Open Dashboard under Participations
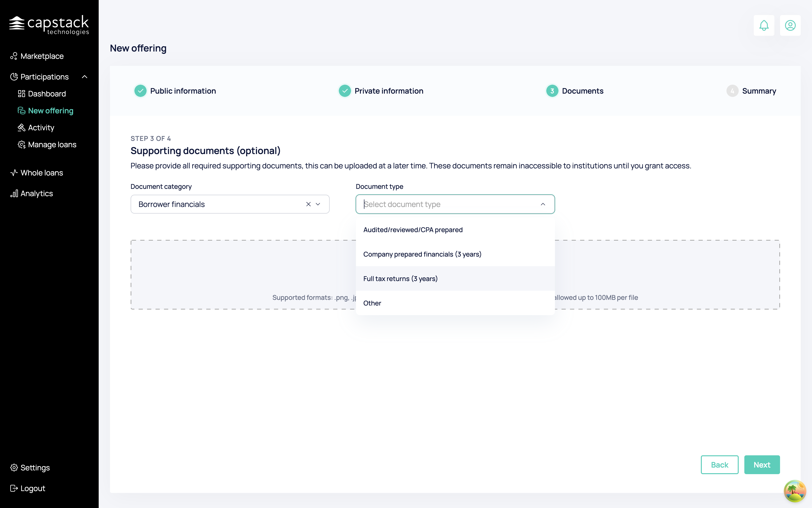The height and width of the screenshot is (508, 812). [x=47, y=94]
